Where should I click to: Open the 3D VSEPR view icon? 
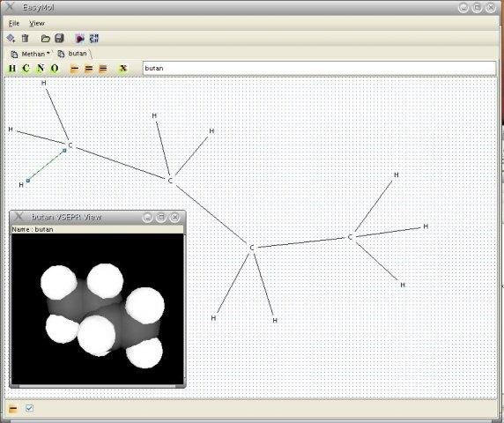coord(79,39)
